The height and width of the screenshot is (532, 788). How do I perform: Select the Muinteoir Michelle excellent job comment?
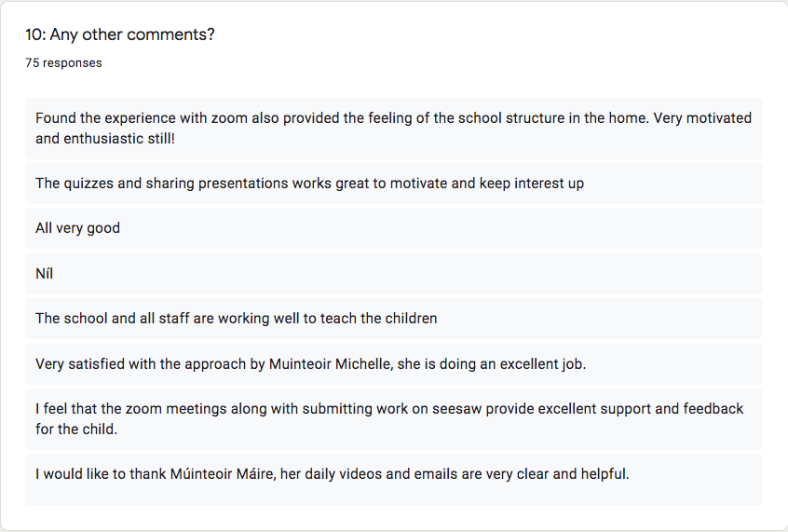[394, 364]
